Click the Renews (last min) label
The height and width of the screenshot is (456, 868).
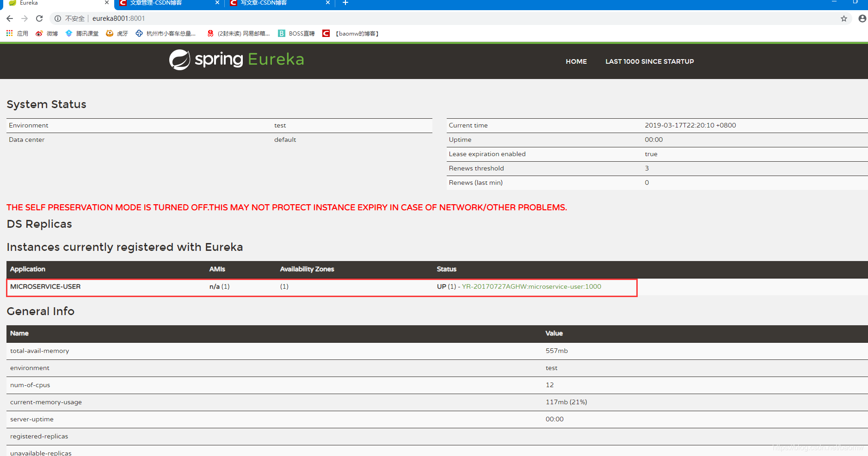(476, 182)
